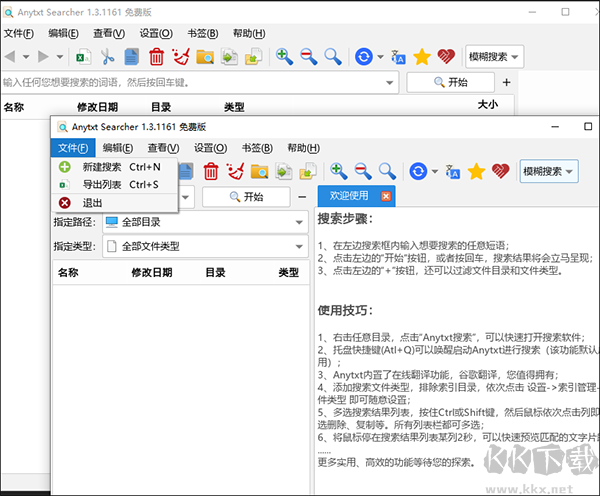Click red heart icon in front window
The image size is (600, 496).
point(501,171)
